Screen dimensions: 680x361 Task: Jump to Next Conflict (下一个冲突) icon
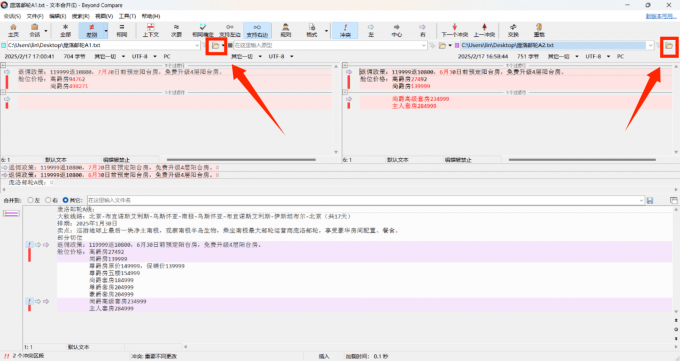click(x=454, y=30)
